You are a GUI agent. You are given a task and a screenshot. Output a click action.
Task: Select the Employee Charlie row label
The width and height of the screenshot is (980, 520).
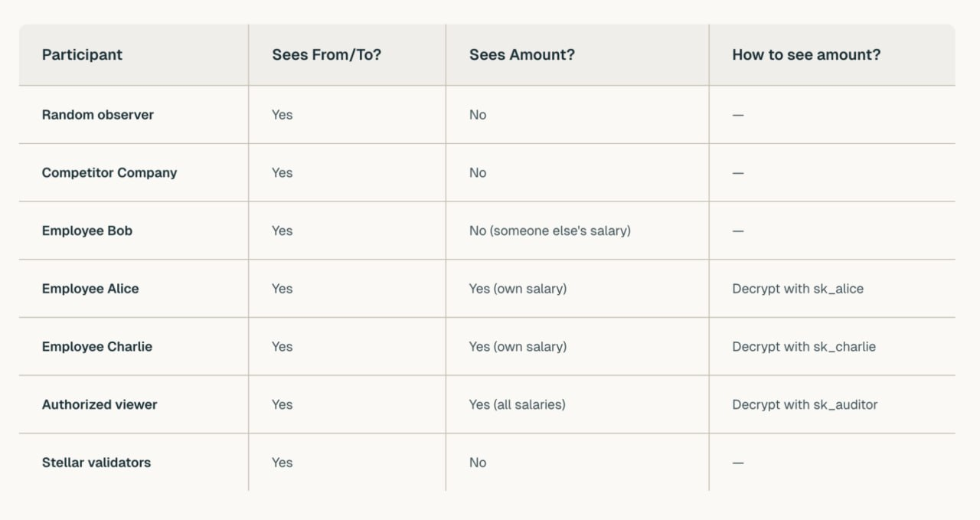click(x=97, y=346)
